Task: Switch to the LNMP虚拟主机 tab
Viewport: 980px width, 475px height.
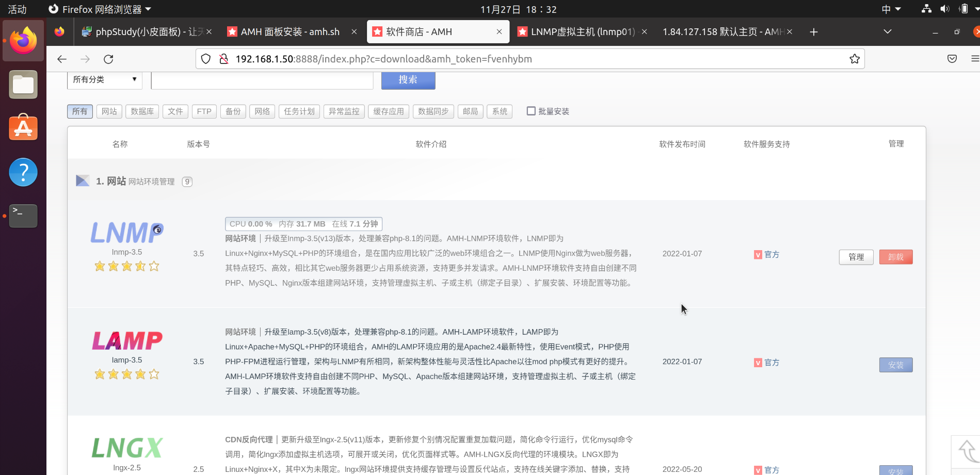Action: click(583, 32)
